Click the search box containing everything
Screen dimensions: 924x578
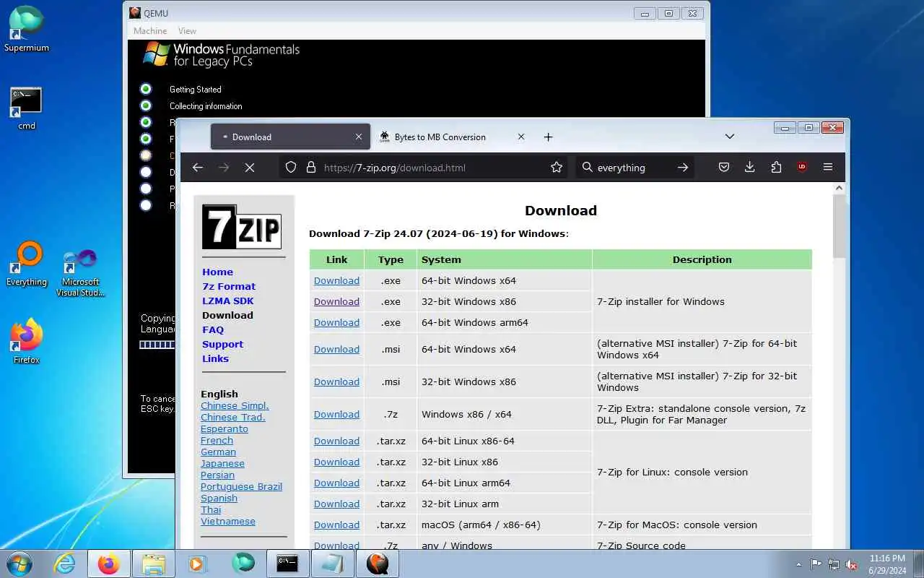[635, 167]
